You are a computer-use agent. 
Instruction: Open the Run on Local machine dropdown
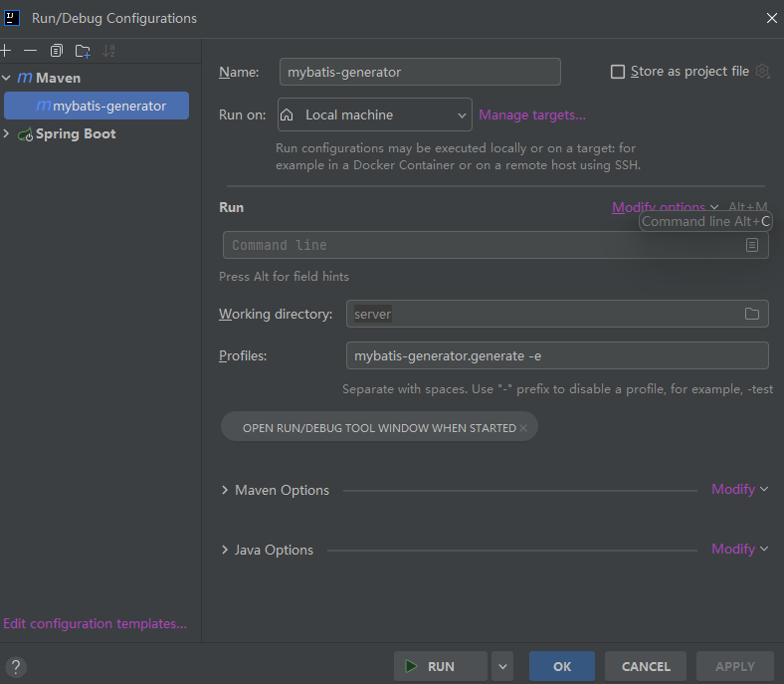(374, 114)
